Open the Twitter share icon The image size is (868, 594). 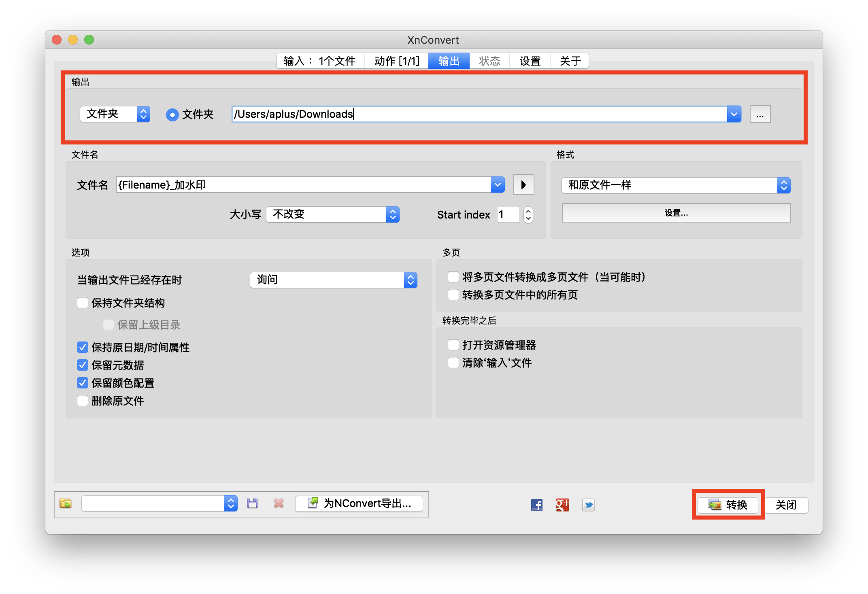[x=589, y=505]
